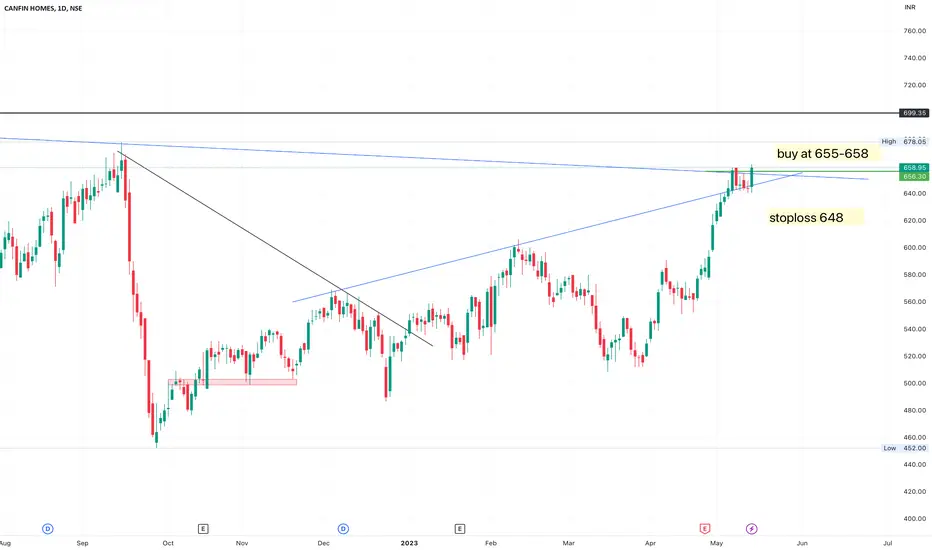Click the Low 452.00 label

(905, 448)
